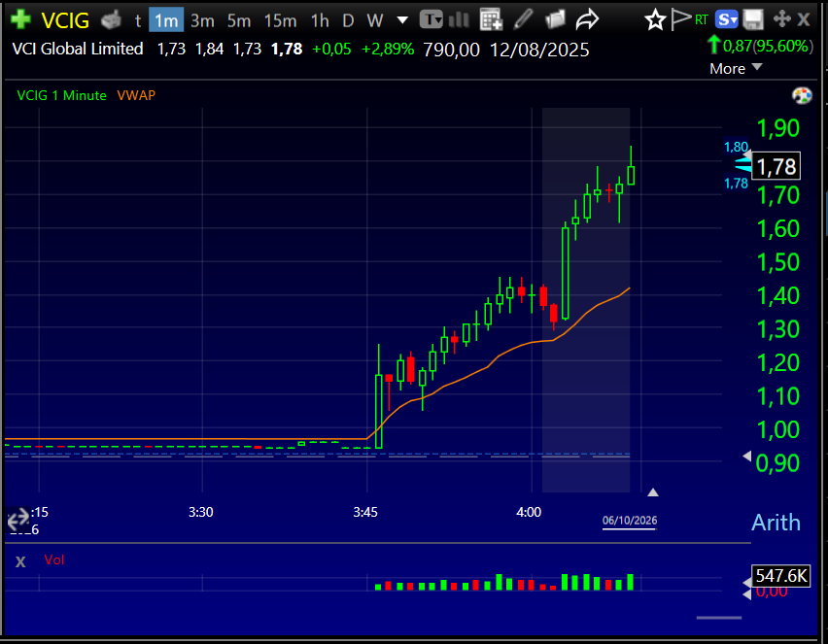Image resolution: width=828 pixels, height=644 pixels.
Task: Switch to tick timeframe t
Action: [138, 20]
